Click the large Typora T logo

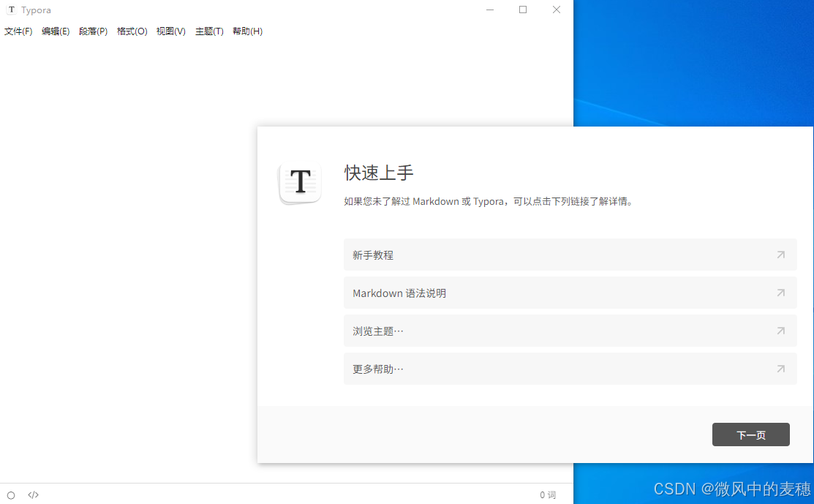300,182
